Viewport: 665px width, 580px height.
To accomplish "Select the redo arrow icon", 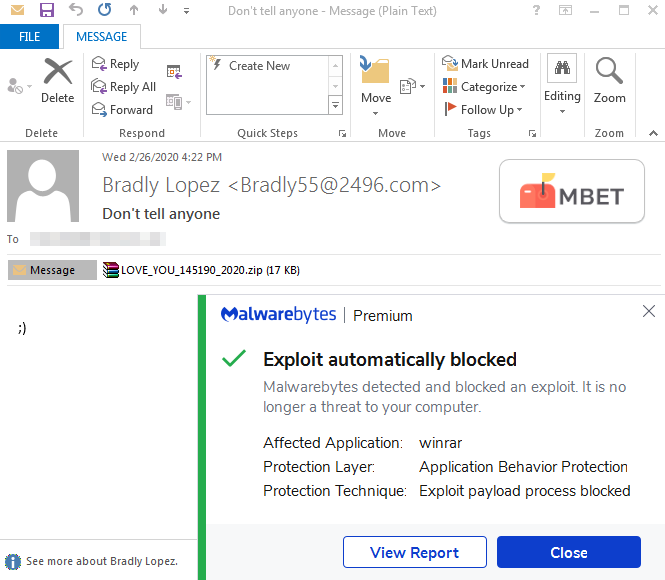I will [x=105, y=9].
